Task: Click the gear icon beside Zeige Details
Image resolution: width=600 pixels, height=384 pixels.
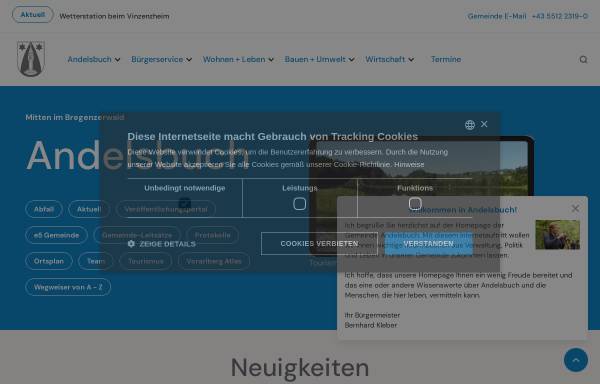Action: [131, 244]
